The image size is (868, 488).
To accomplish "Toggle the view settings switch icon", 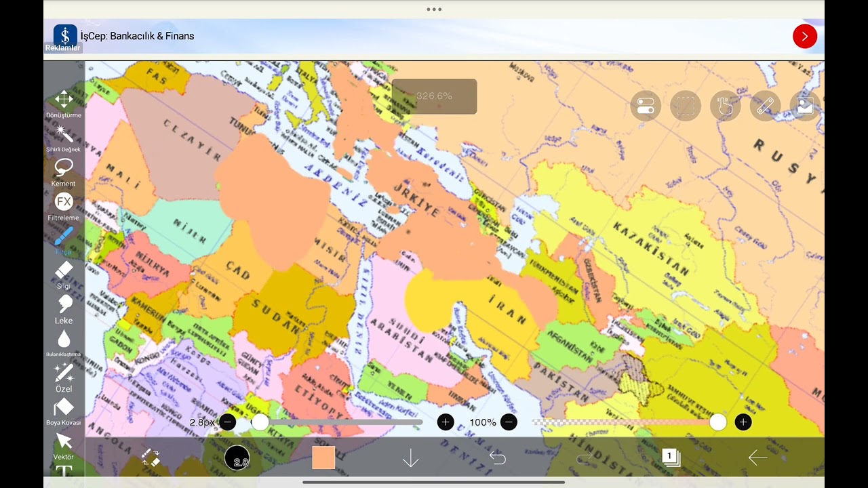I will [646, 106].
